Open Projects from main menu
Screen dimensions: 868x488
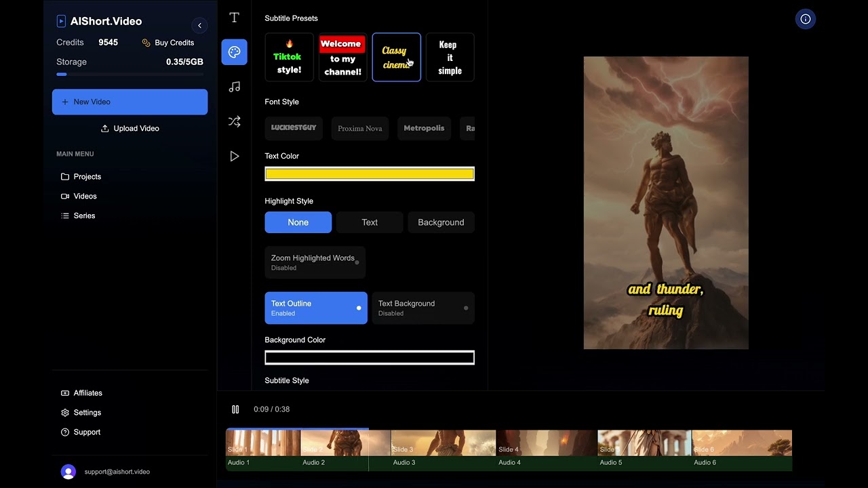pyautogui.click(x=81, y=176)
